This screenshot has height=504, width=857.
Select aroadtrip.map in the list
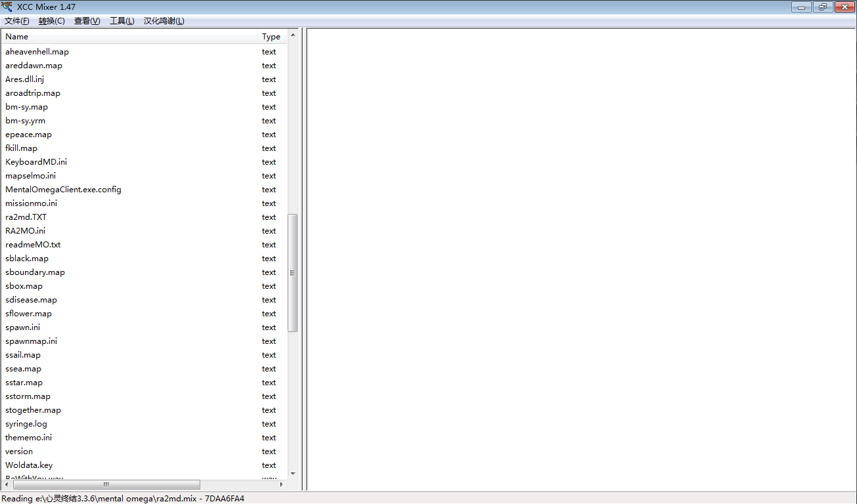(33, 93)
